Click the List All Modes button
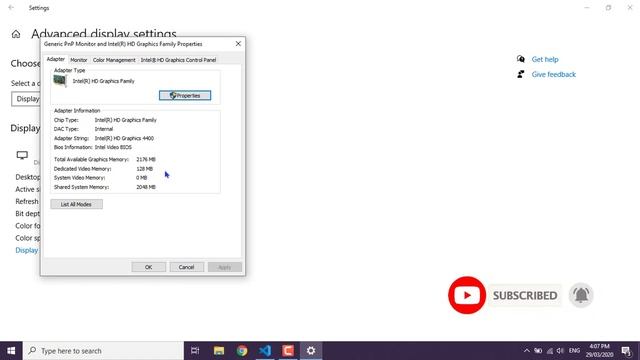 [76, 204]
